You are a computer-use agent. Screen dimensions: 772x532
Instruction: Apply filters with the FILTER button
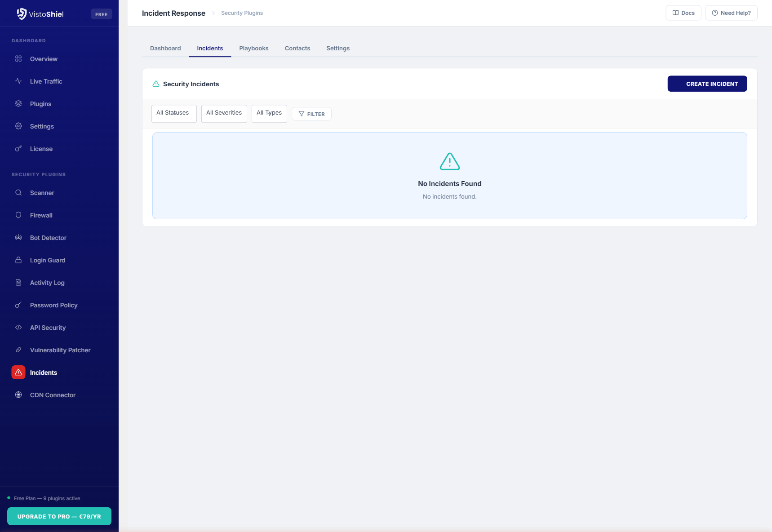[311, 114]
